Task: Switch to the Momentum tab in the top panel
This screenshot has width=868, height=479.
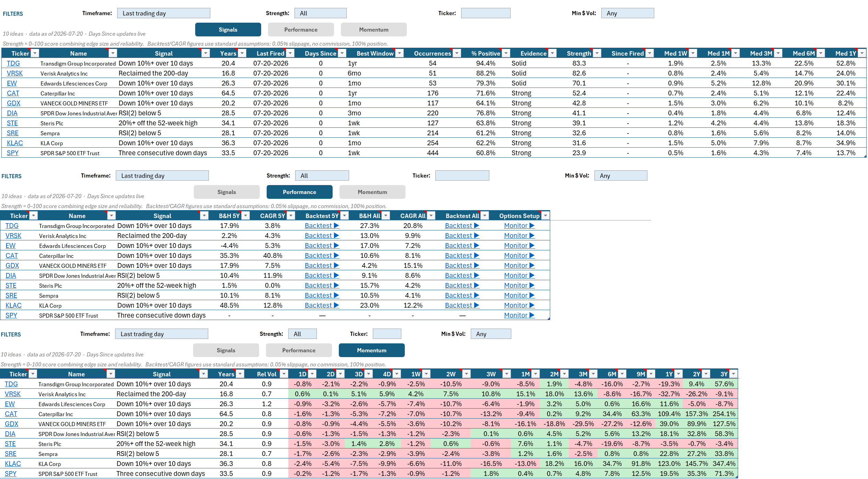Action: point(374,30)
